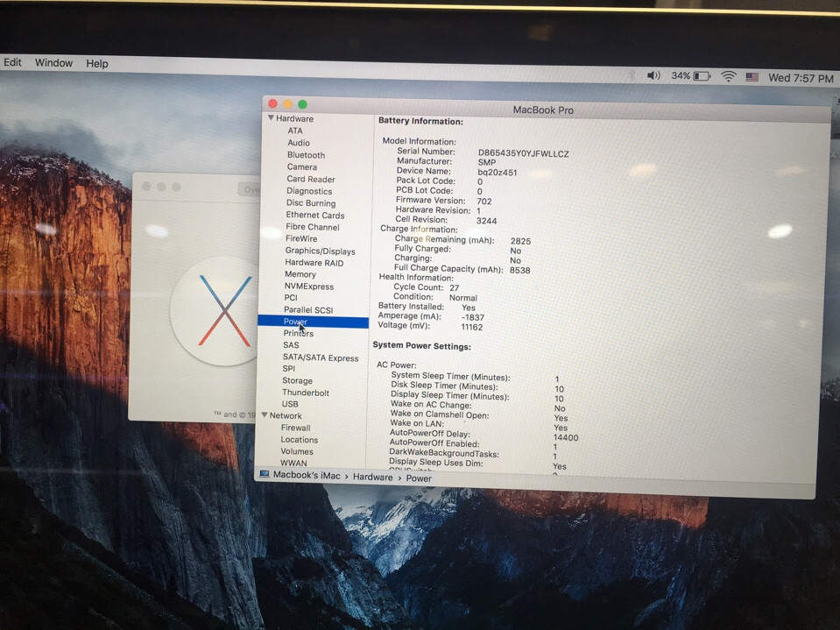Select Thunderbolt in the sidebar

coord(306,393)
